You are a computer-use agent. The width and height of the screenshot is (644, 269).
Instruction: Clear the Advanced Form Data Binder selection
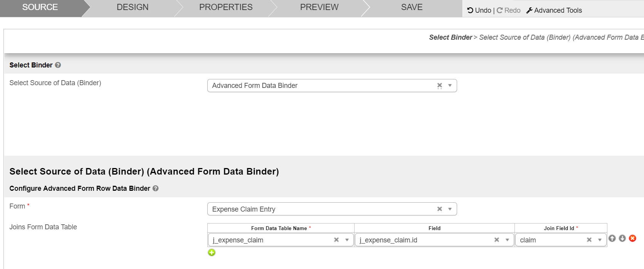[x=439, y=86]
